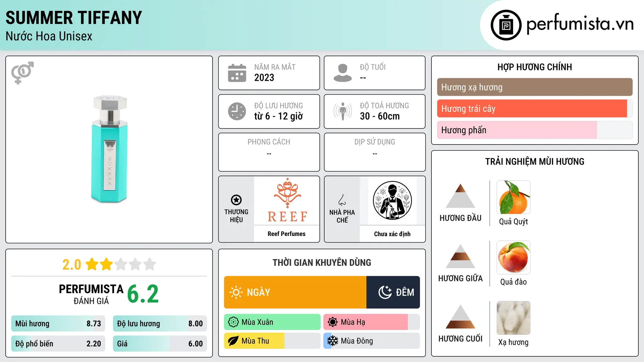644x362 pixels.
Task: Click the red Hương trái cây accord bar
Action: pyautogui.click(x=535, y=108)
